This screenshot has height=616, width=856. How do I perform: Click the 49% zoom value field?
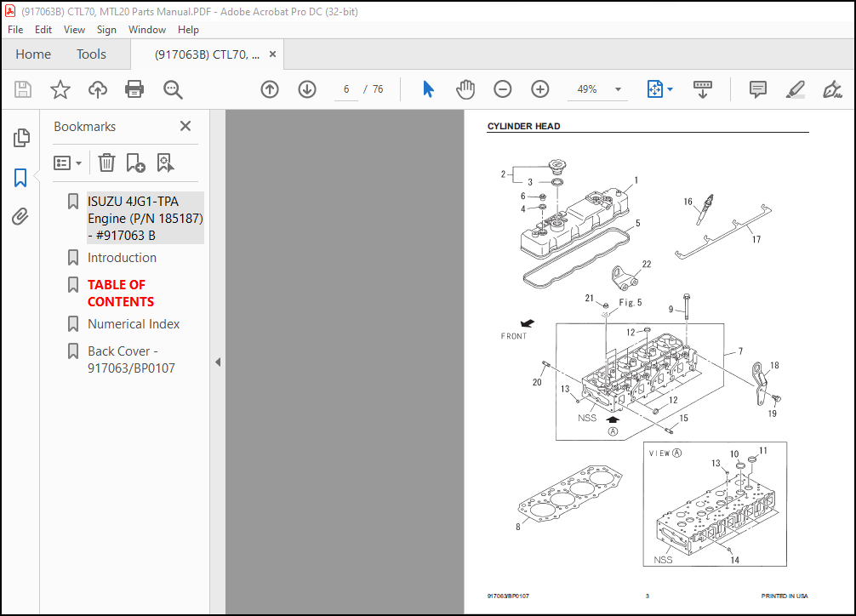[x=587, y=89]
